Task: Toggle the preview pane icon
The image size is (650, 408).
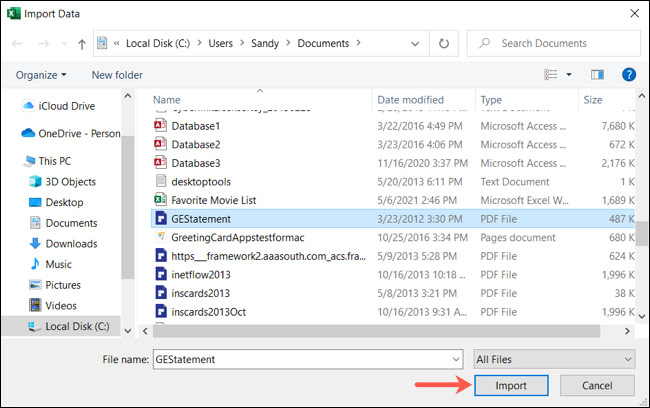Action: pos(598,75)
